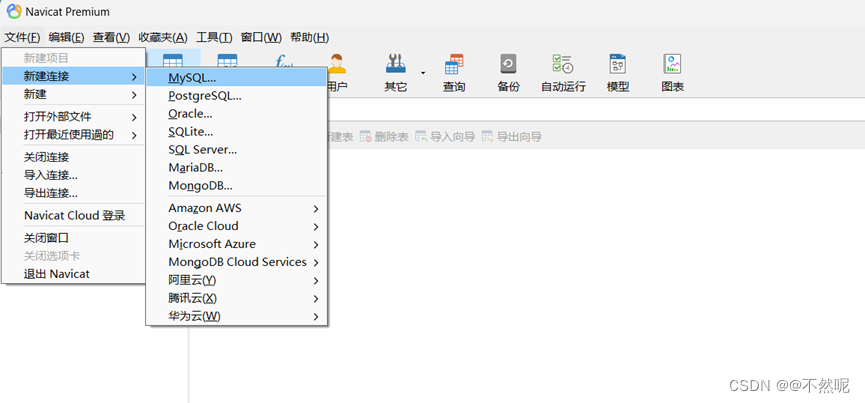865x403 pixels.
Task: Expand the 新建连接 submenu arrow
Action: coord(134,77)
